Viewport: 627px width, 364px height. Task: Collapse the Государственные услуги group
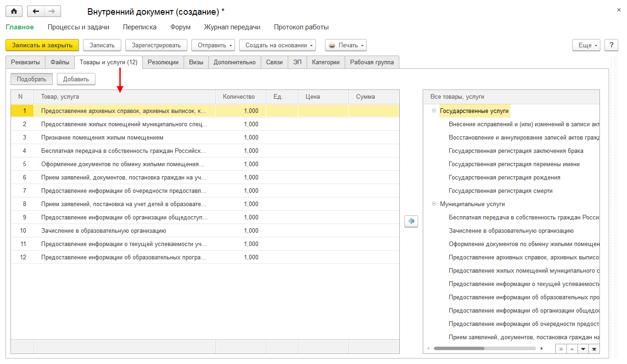(434, 111)
